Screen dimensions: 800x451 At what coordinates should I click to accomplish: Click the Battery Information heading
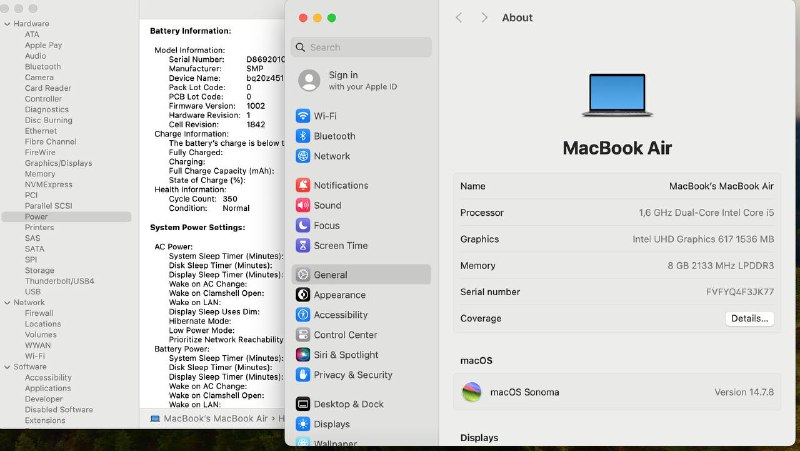190,31
